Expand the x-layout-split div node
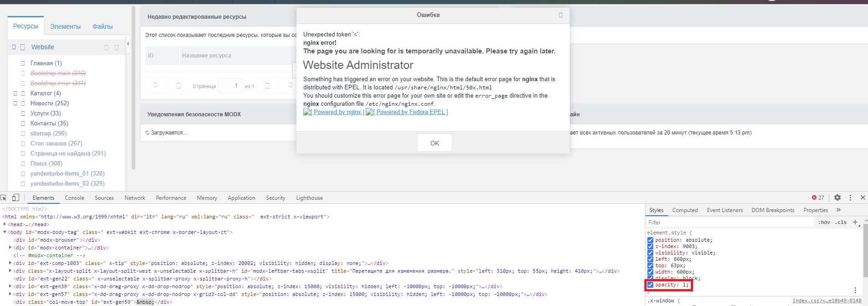The image size is (868, 306). click(10, 271)
